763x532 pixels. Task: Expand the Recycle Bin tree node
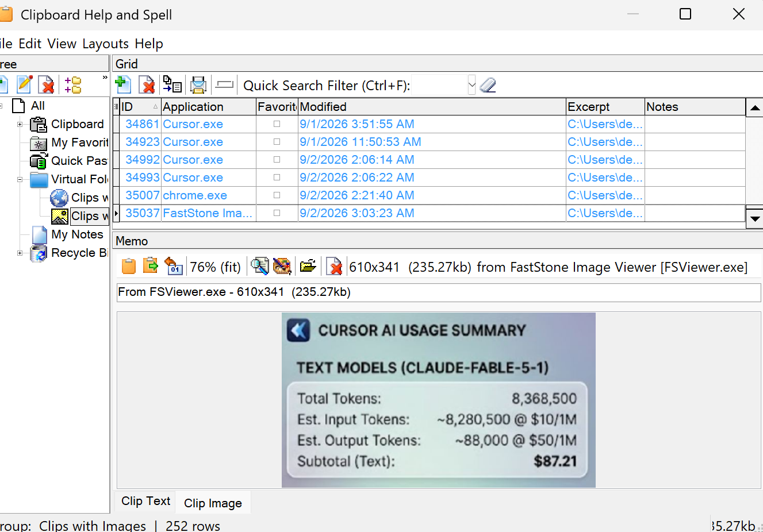pyautogui.click(x=20, y=253)
